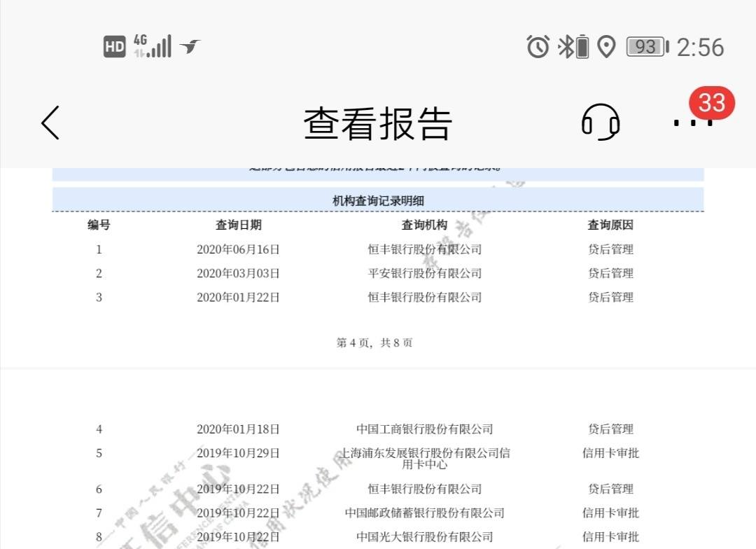Select 贷后管理 reason in row 2
Image resolution: width=756 pixels, height=549 pixels.
[610, 274]
